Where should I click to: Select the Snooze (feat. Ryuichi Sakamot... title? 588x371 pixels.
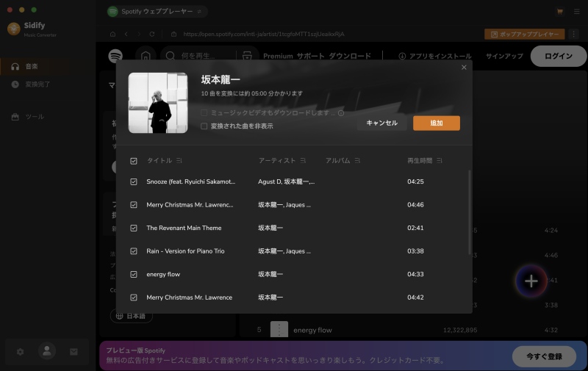click(191, 181)
